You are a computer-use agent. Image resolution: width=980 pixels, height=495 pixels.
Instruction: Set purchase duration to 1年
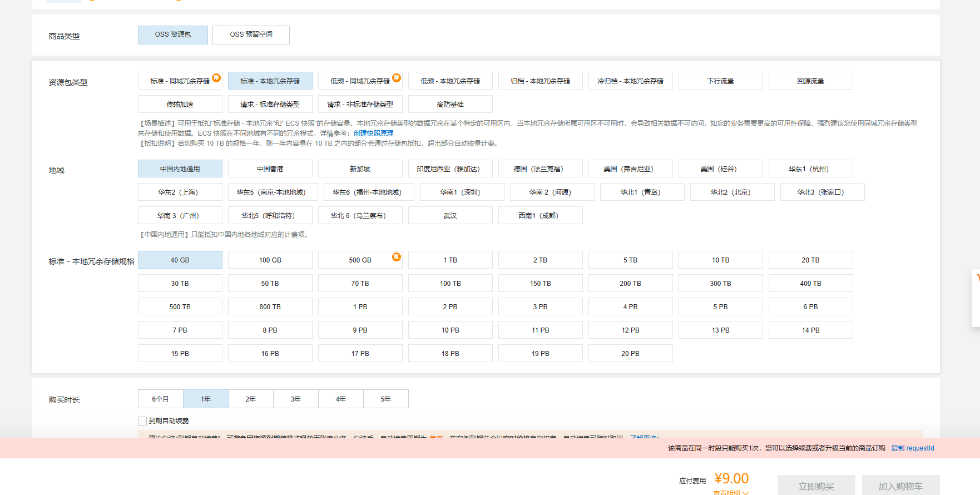point(206,399)
